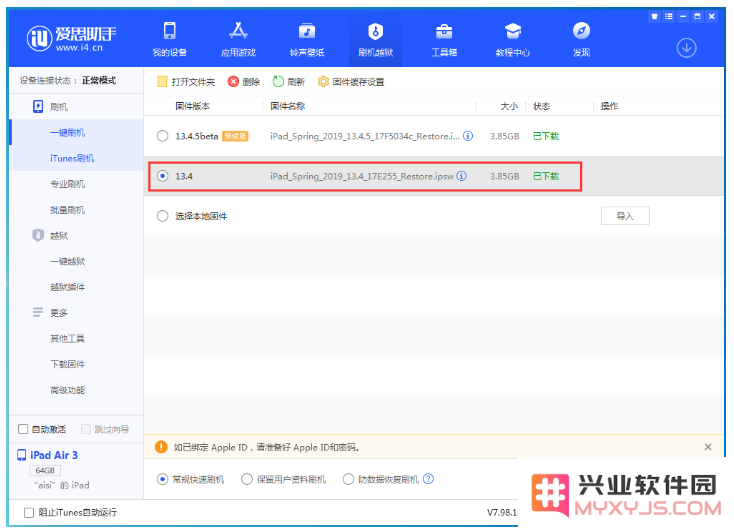Screen dimensions: 734x532
Task: Click the 导入 import button
Action: (x=625, y=216)
